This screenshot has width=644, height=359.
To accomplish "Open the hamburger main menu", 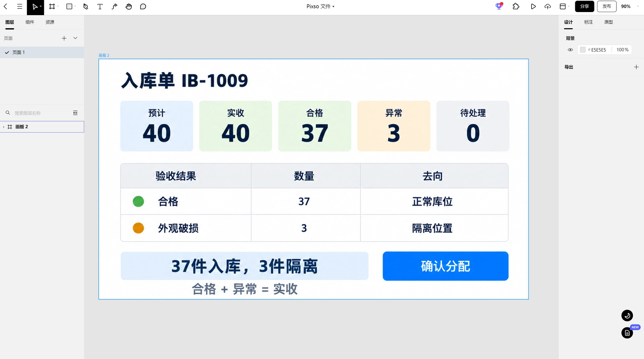I will [x=19, y=6].
